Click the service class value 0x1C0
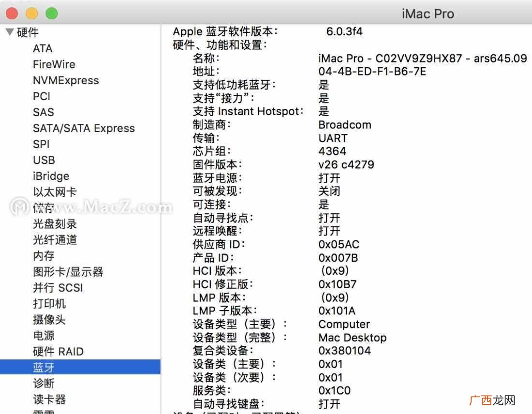The width and height of the screenshot is (532, 414). click(x=334, y=391)
